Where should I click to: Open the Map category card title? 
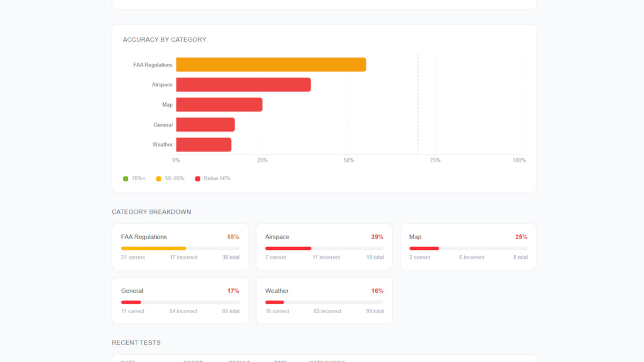[415, 237]
